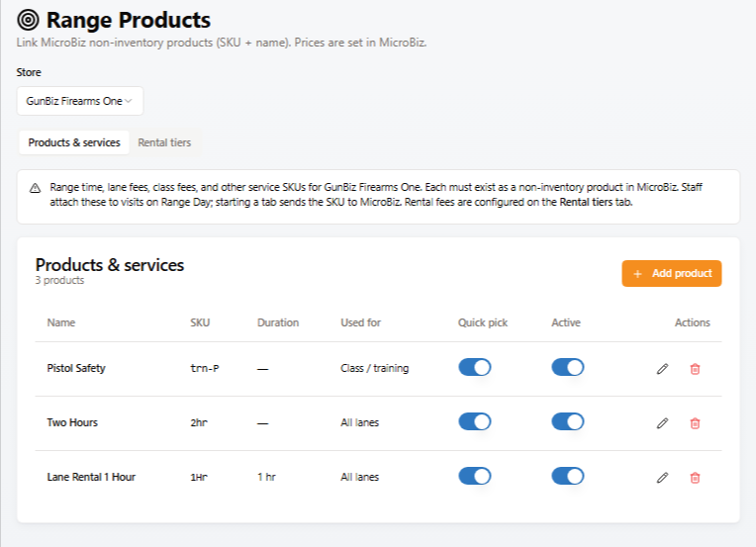Toggle Quick pick for Lane Rental 1 Hour
The width and height of the screenshot is (756, 547).
[x=474, y=476]
